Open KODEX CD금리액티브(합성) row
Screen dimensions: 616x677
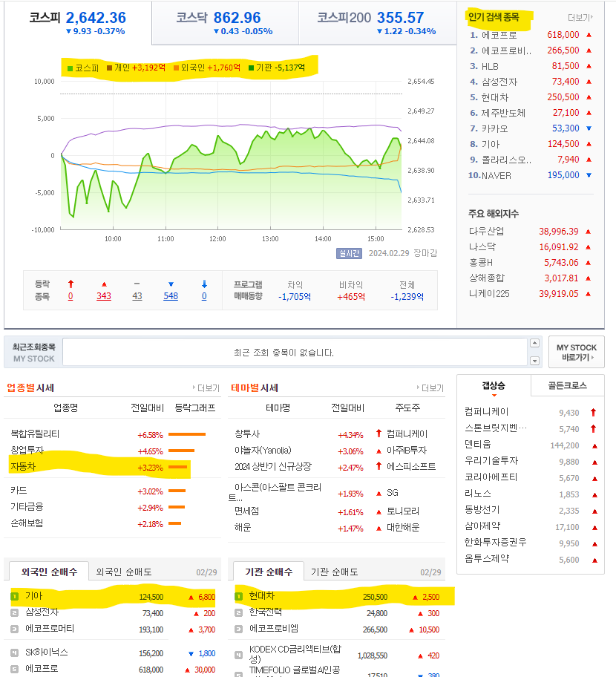click(295, 654)
